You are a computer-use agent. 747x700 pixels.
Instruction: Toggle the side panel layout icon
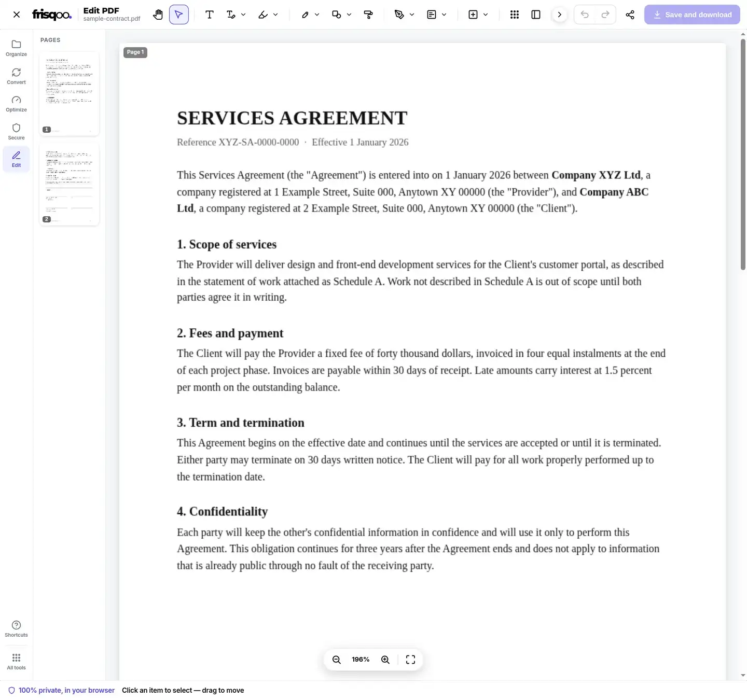tap(536, 15)
